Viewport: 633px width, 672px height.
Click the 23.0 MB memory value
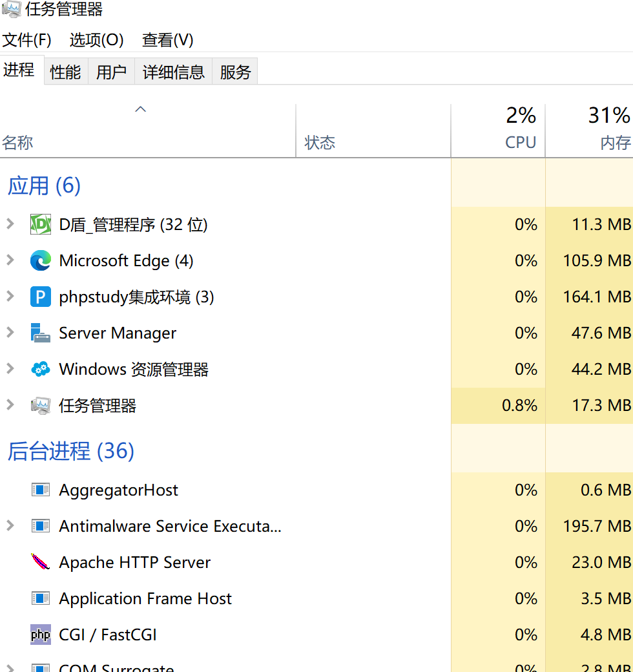601,562
